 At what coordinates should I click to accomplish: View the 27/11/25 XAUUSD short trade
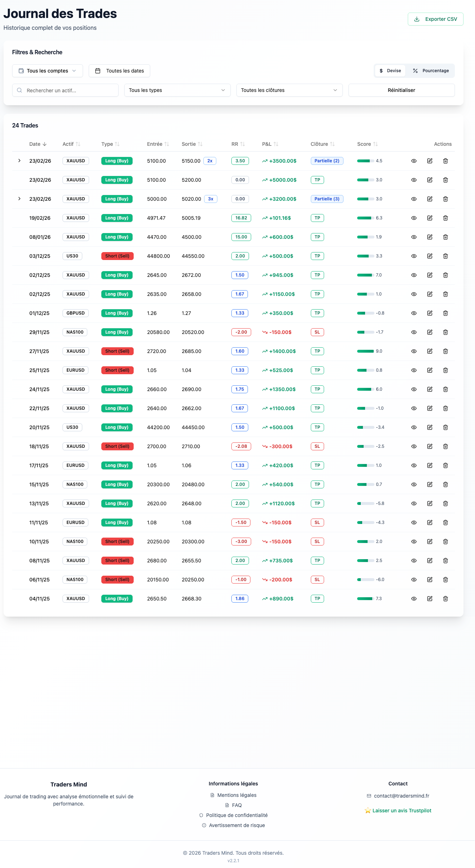[x=414, y=351]
